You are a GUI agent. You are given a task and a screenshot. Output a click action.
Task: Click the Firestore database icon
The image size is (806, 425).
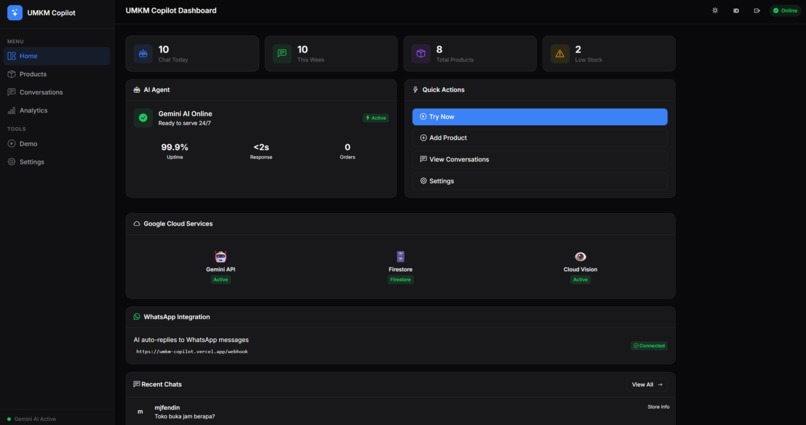[400, 256]
